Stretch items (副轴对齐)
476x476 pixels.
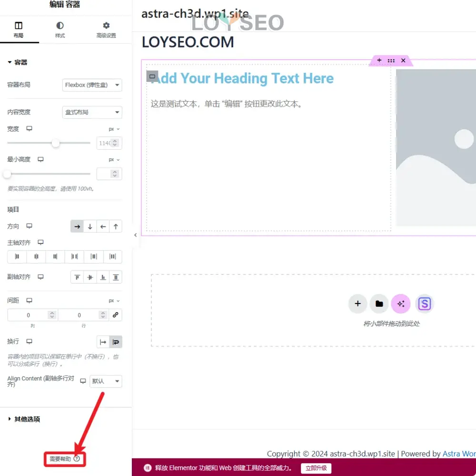click(116, 277)
